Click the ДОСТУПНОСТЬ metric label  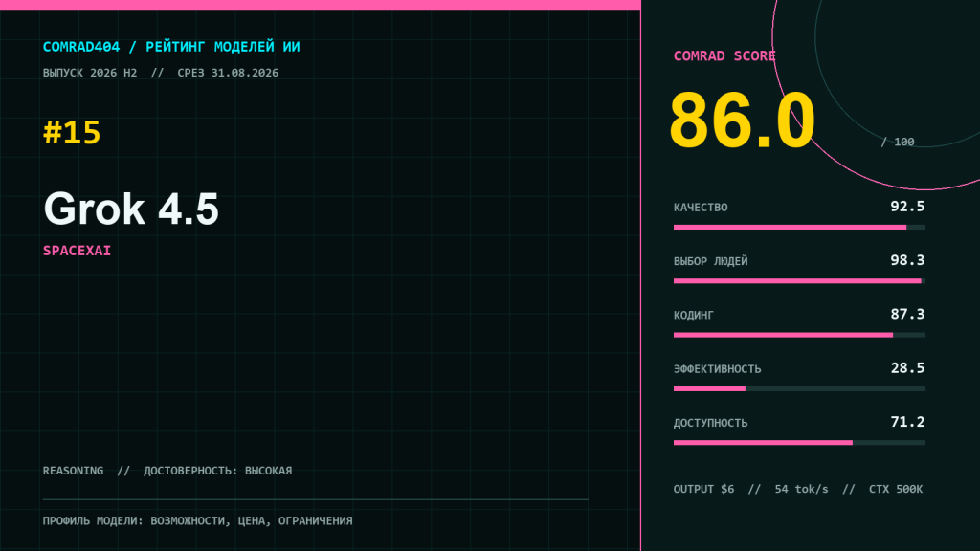(x=711, y=423)
